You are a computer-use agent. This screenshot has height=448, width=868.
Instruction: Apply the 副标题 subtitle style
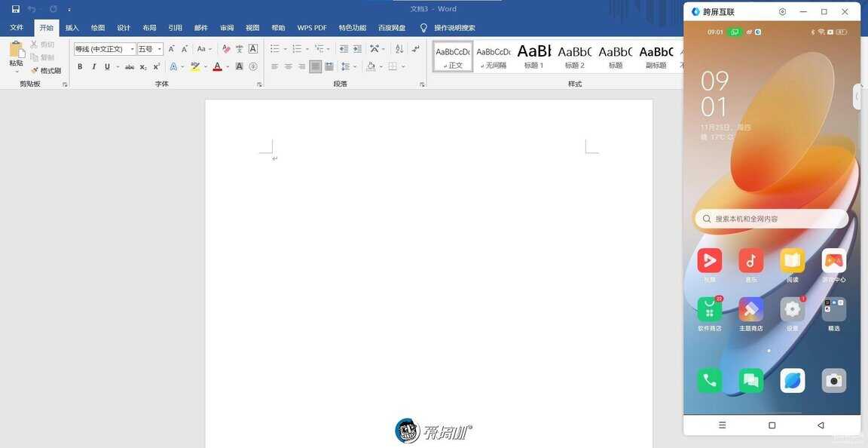656,57
